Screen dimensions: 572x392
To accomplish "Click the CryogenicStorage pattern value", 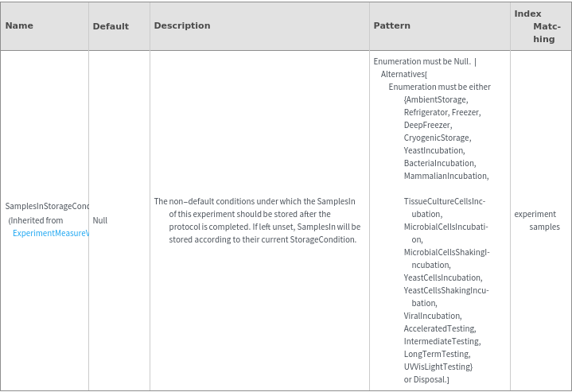I will pyautogui.click(x=437, y=138).
